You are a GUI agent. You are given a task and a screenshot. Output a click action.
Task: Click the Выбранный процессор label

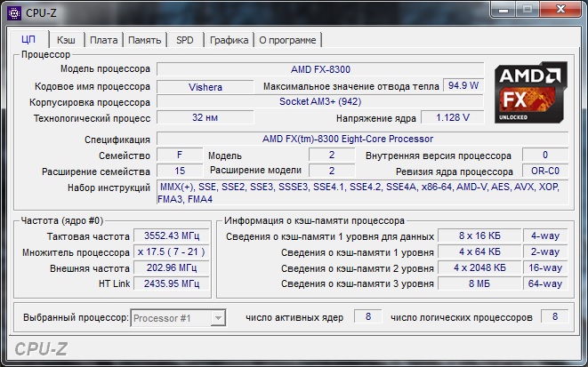click(x=76, y=317)
